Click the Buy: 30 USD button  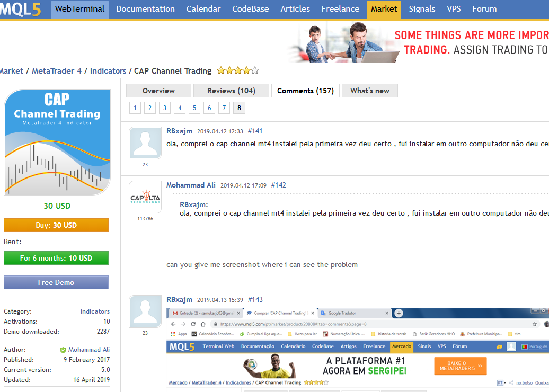[56, 225]
